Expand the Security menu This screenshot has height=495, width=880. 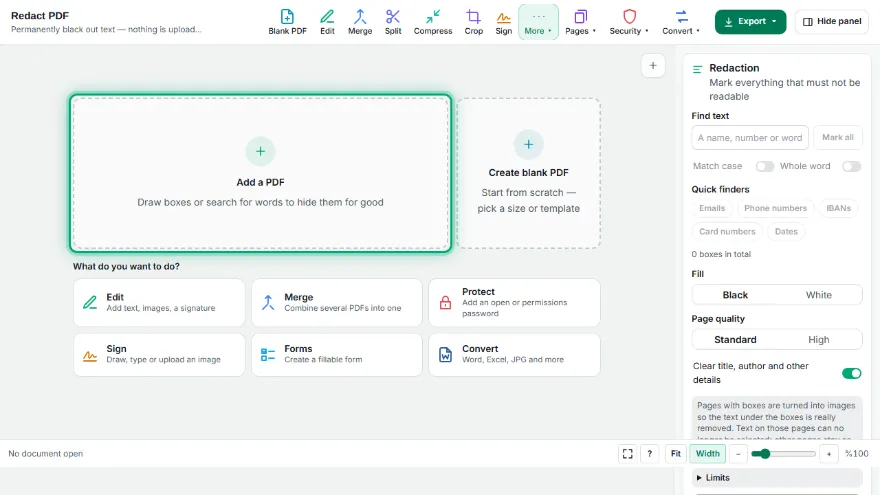[x=629, y=22]
